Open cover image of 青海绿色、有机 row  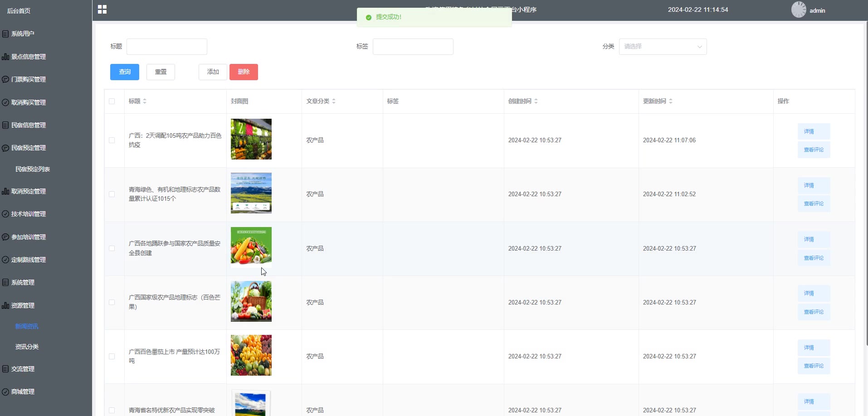[251, 193]
